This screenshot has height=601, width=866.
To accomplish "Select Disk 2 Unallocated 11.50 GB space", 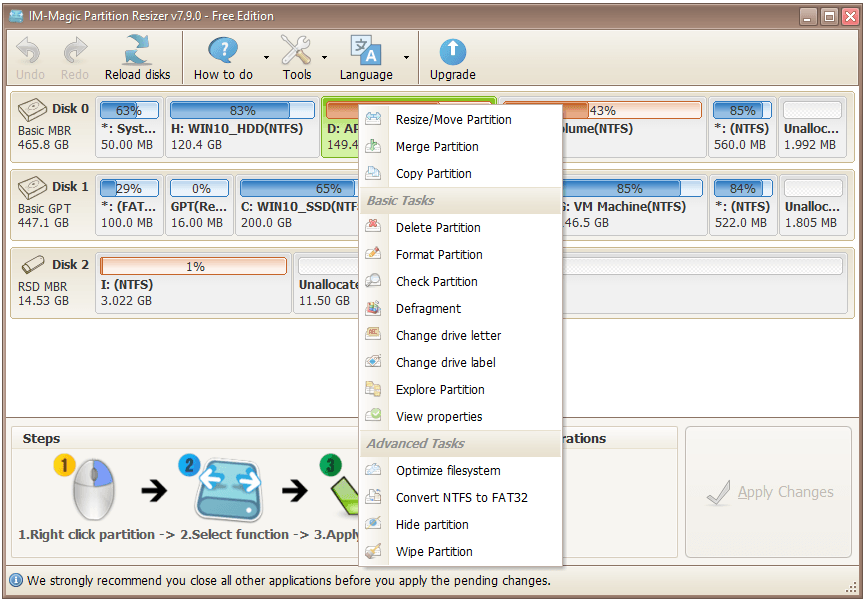I will pyautogui.click(x=327, y=283).
